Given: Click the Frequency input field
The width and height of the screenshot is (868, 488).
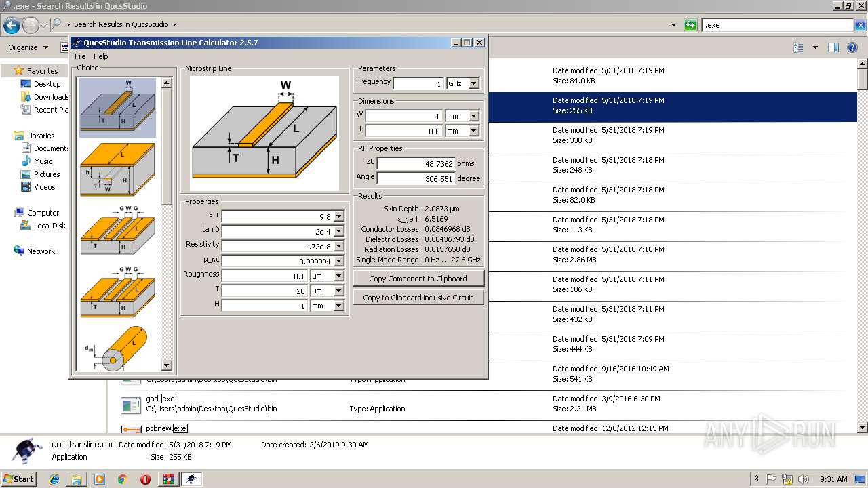Looking at the screenshot, I should point(418,83).
